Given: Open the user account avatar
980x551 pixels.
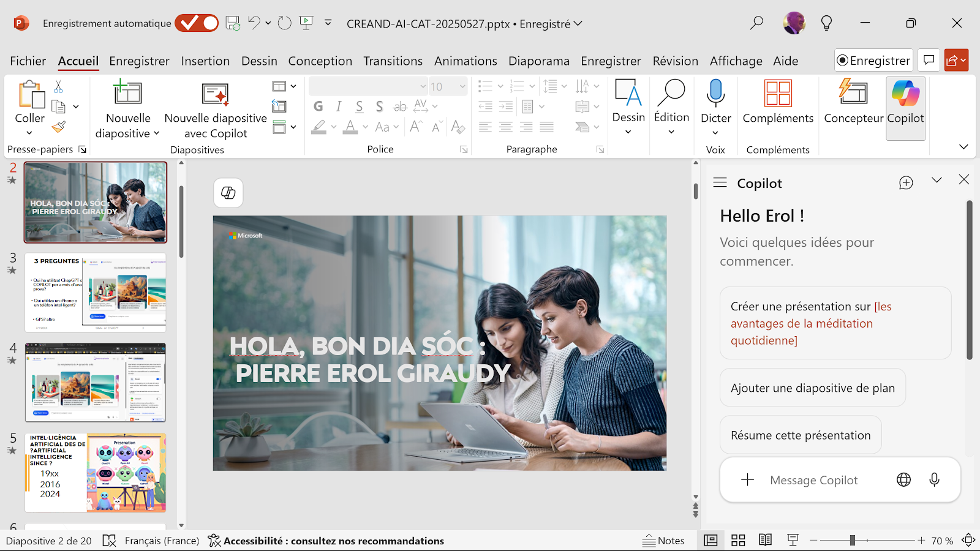Looking at the screenshot, I should tap(794, 23).
